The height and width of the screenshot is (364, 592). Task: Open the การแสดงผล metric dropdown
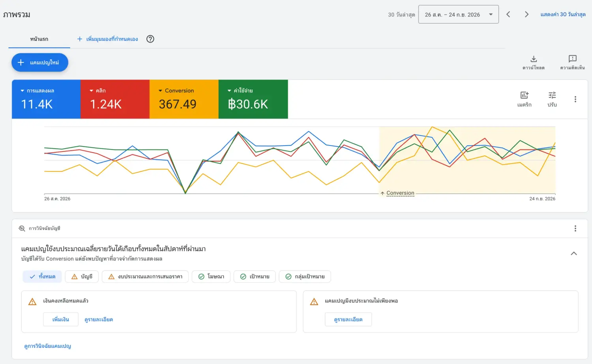[x=37, y=91]
